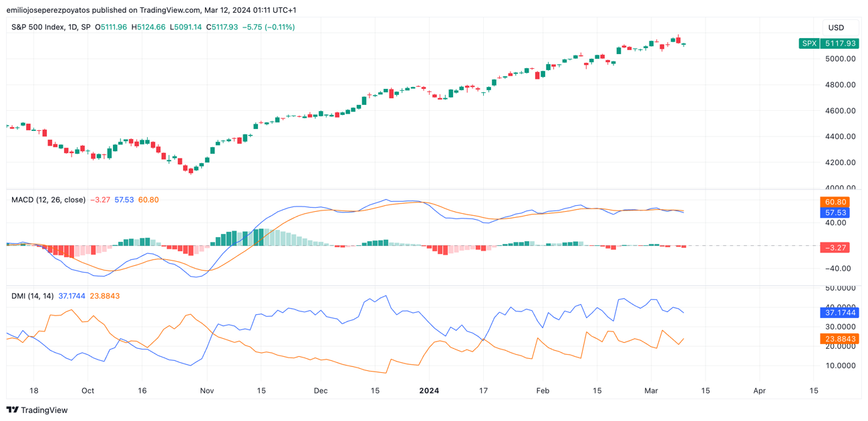Click the orange 60.80 MACD signal tag
868x421 pixels.
click(x=835, y=202)
